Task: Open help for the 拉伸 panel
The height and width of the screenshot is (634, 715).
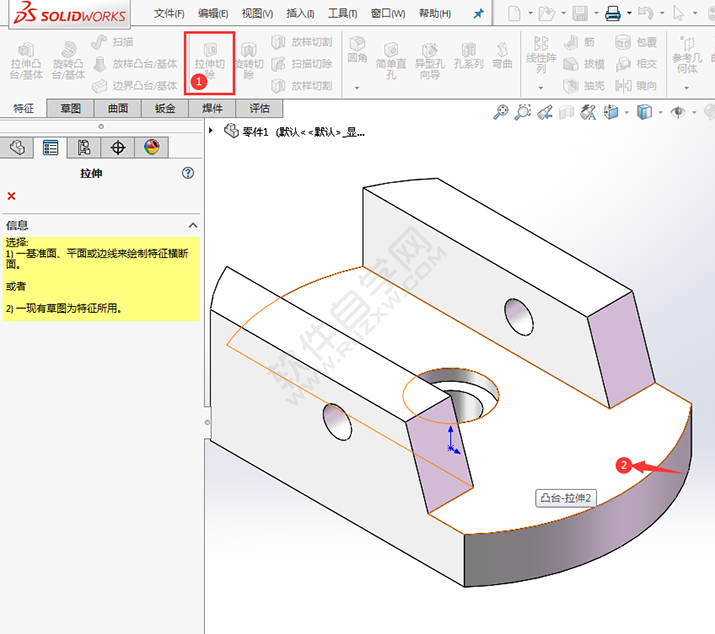Action: (188, 173)
